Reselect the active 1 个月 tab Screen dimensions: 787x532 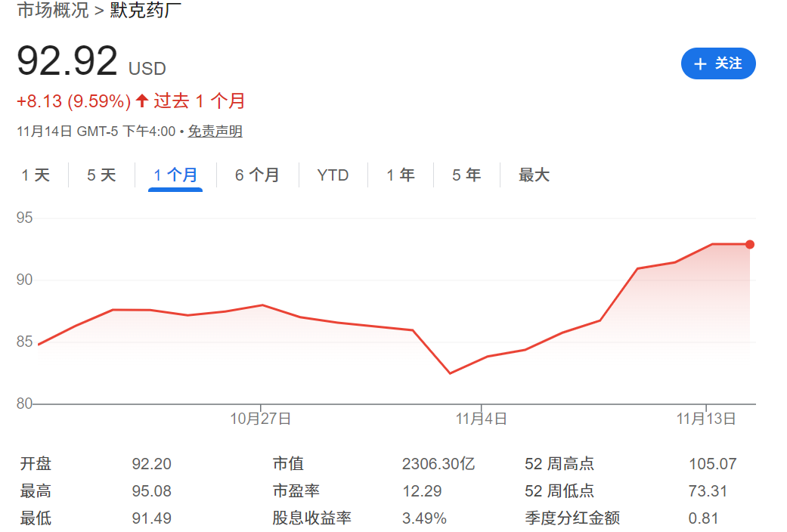click(x=175, y=175)
